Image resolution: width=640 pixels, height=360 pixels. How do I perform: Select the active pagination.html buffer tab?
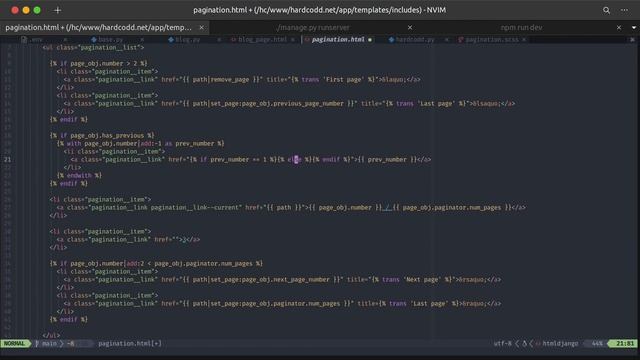point(338,40)
